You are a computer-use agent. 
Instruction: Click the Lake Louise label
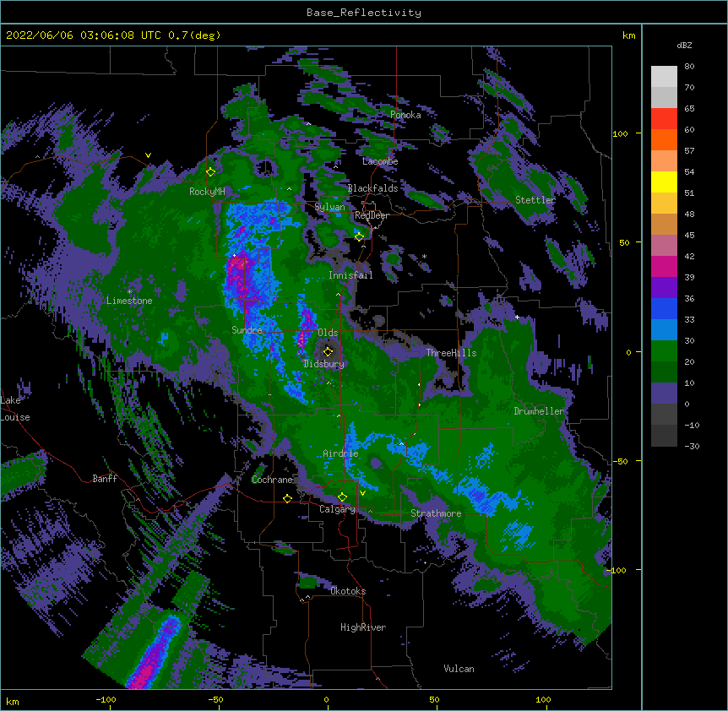[x=15, y=409]
